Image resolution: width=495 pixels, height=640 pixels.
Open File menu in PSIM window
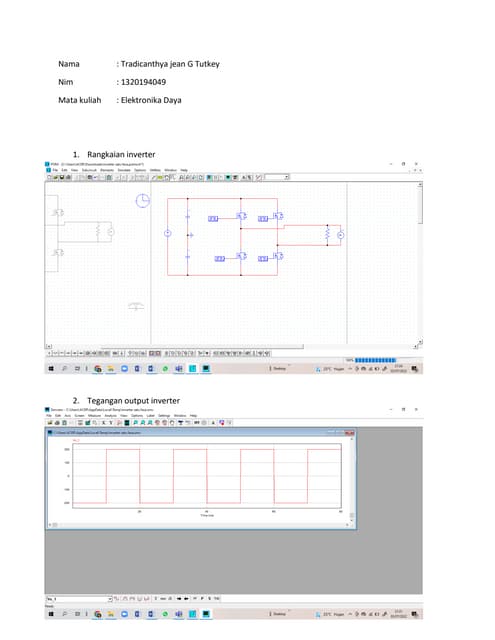click(x=55, y=170)
